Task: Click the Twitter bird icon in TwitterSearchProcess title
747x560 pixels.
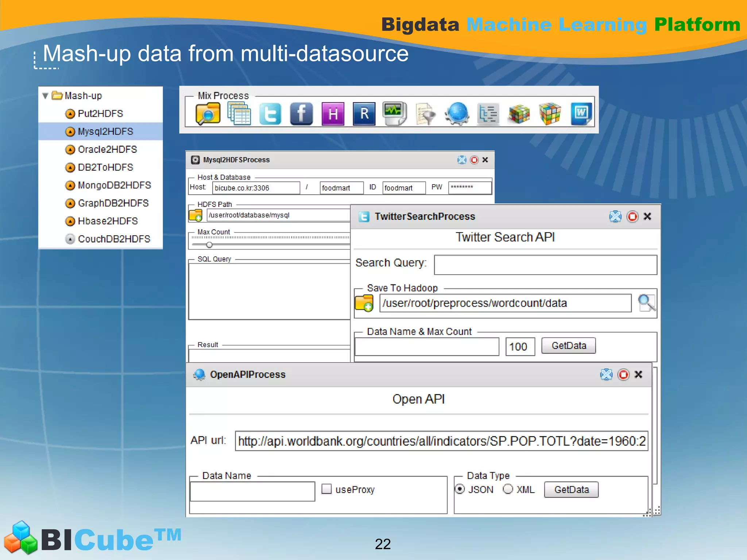Action: [364, 217]
